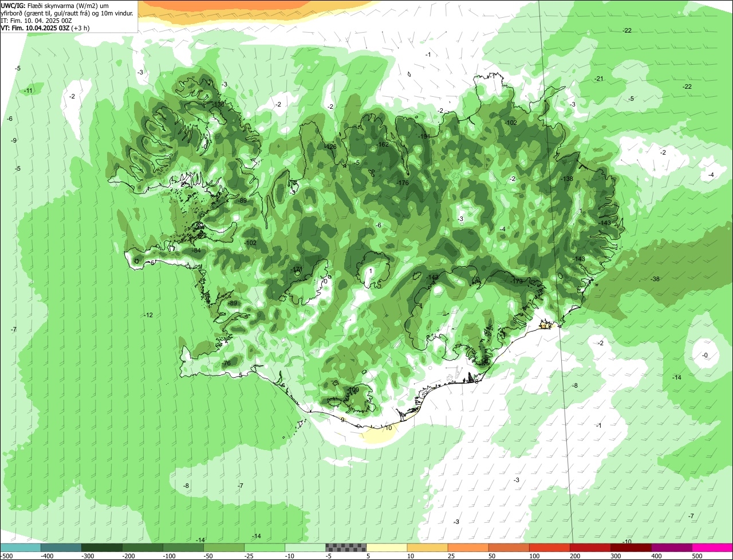Click the orange legend swatch between 25 and 50
The image size is (733, 560).
468,548
